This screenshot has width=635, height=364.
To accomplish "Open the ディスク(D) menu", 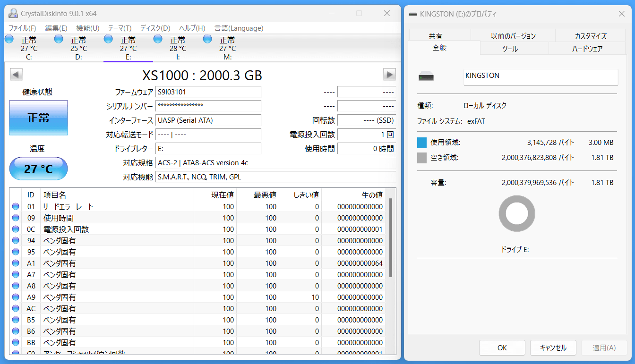I will 155,28.
